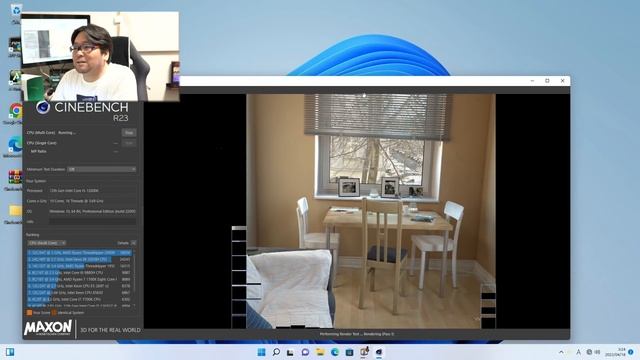The height and width of the screenshot is (360, 640).
Task: Open Microsoft Store from the taskbar
Action: coord(349,352)
